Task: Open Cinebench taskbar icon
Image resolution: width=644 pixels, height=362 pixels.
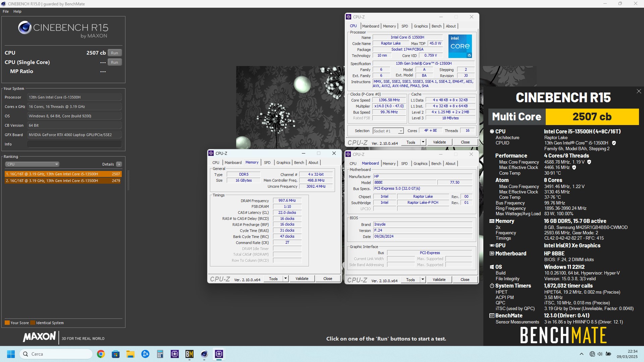Action: point(204,354)
